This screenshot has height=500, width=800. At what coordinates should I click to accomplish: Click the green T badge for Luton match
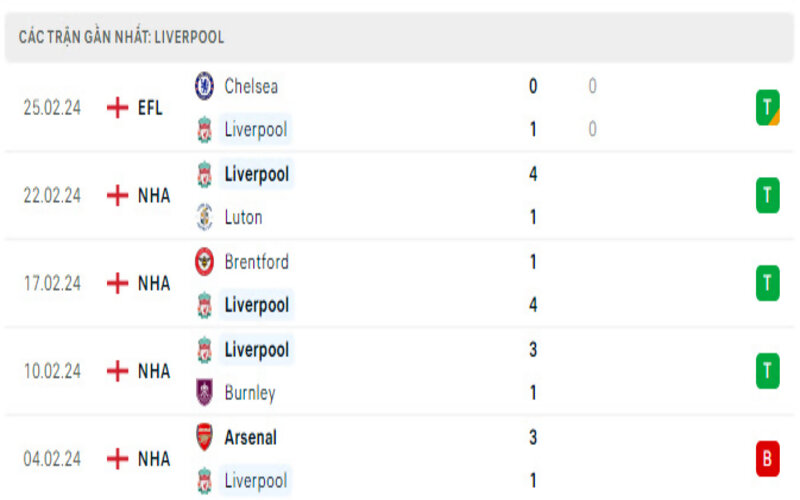coord(767,195)
